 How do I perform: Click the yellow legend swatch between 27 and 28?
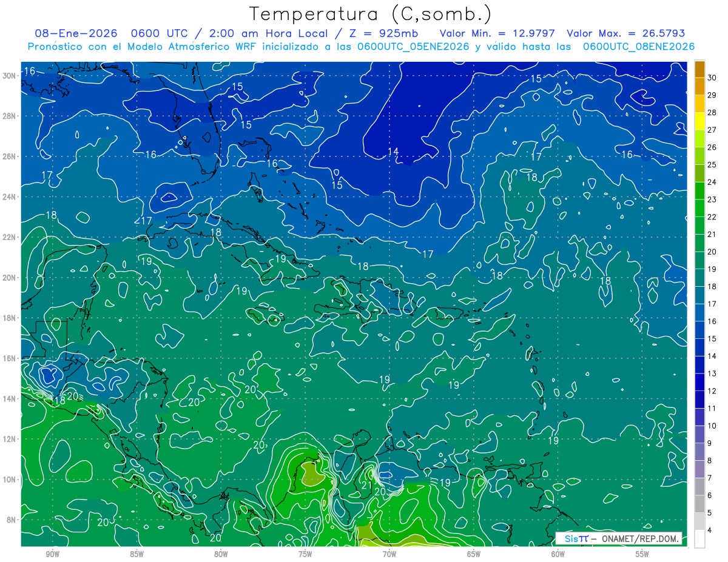tap(700, 121)
